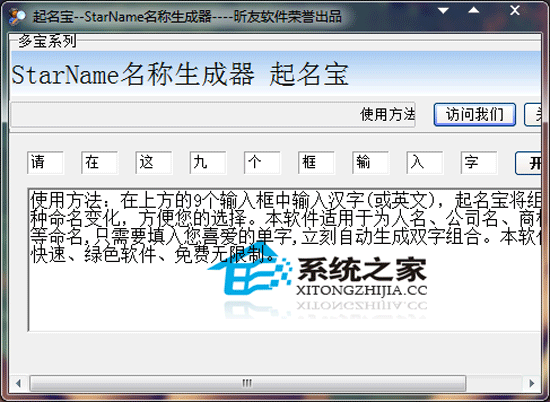Click the horizontal scrollbar thumb
Screen dimensions: 550x402
[x=248, y=383]
